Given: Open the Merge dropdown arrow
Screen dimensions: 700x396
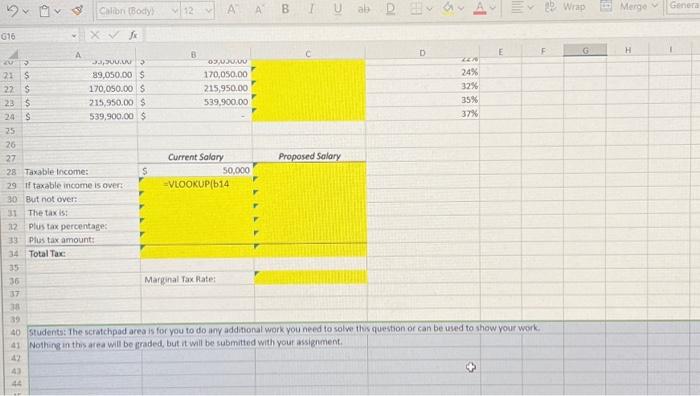Looking at the screenshot, I should [x=655, y=6].
